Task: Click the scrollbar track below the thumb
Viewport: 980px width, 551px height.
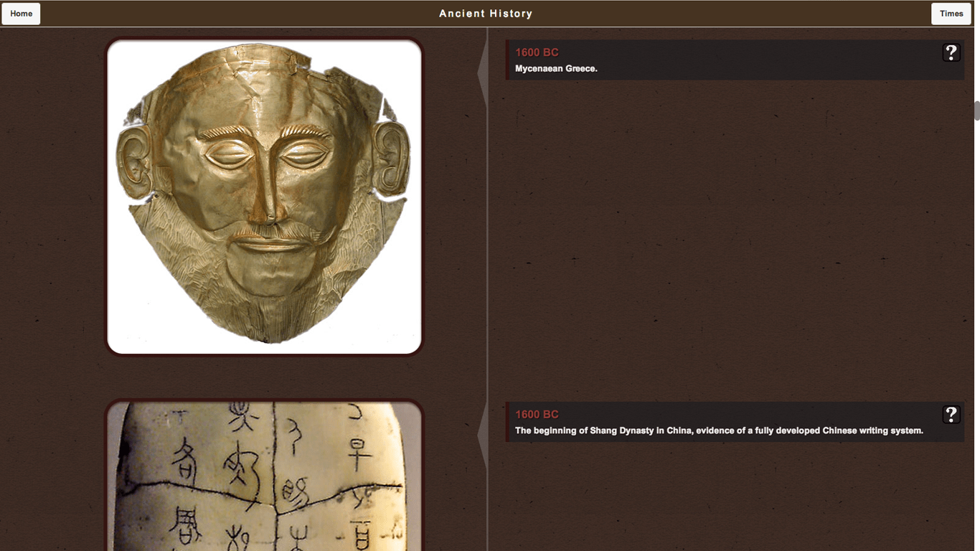Action: pos(976,323)
